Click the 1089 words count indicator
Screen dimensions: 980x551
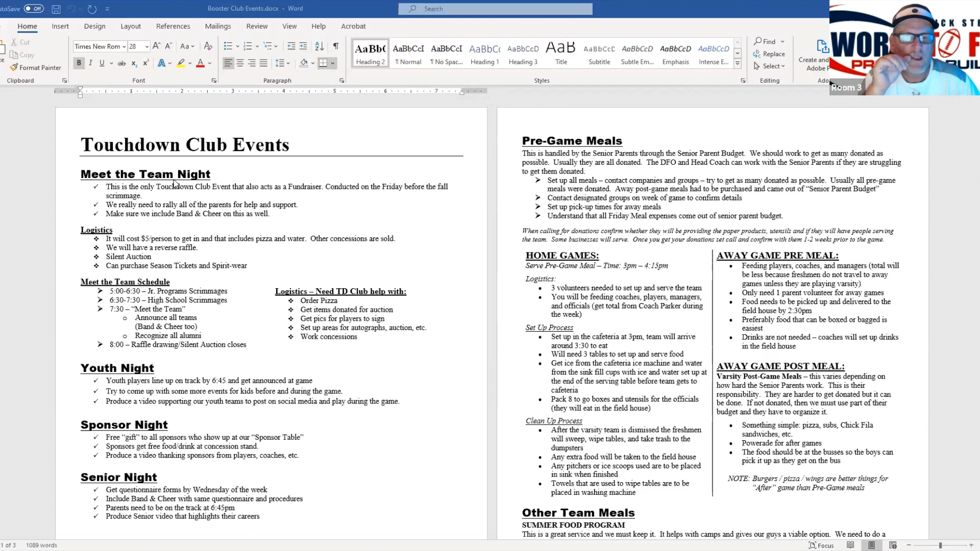[x=42, y=545]
